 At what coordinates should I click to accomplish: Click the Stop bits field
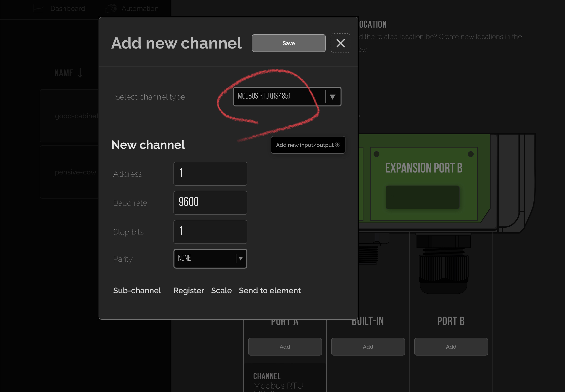tap(210, 232)
